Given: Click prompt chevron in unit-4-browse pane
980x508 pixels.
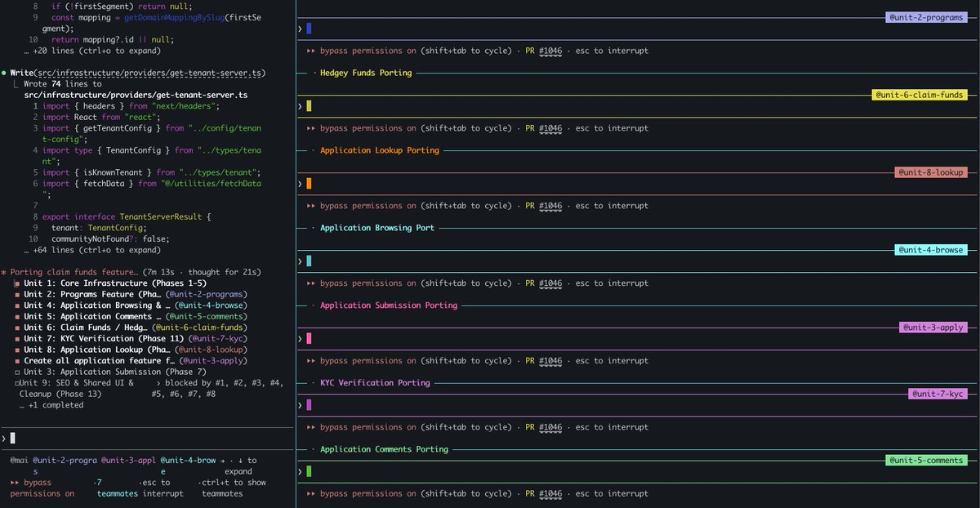Looking at the screenshot, I should tap(300, 261).
